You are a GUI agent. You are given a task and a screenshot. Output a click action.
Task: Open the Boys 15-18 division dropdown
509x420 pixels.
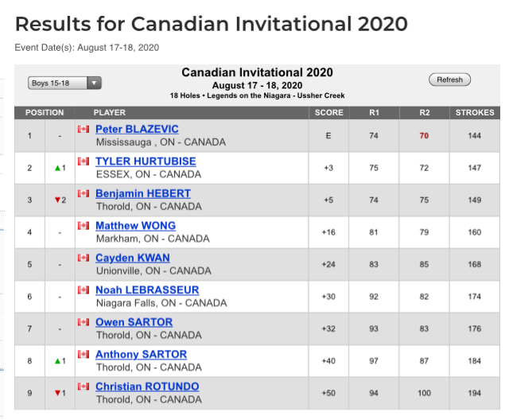(64, 83)
